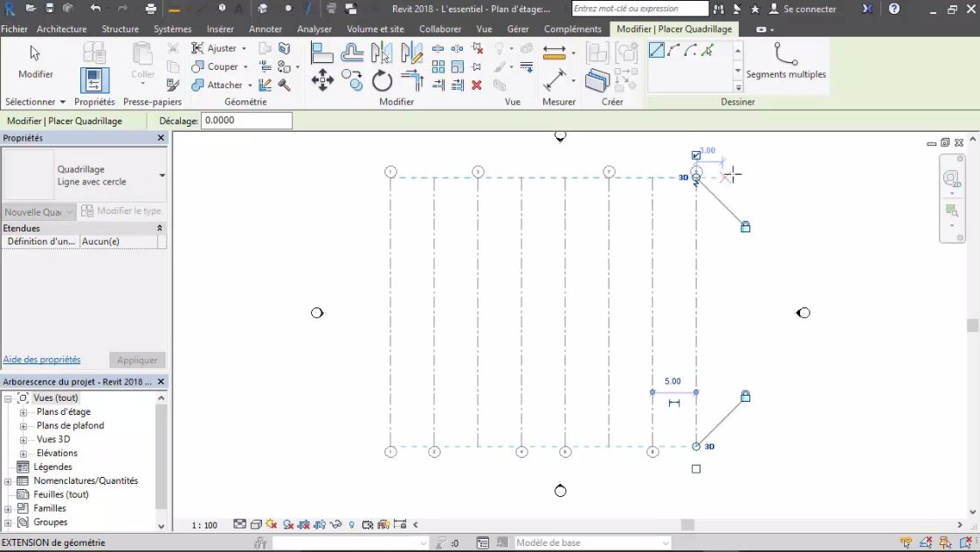The width and height of the screenshot is (980, 552).
Task: Click the Aligned Dimension measure icon
Action: coord(554,52)
